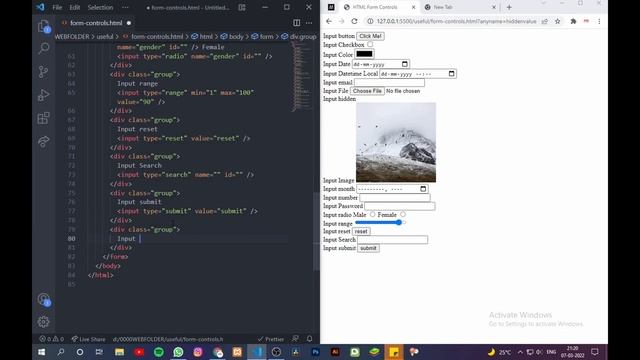Open File Explorer from the taskbar
This screenshot has height=360, width=640.
119,352
